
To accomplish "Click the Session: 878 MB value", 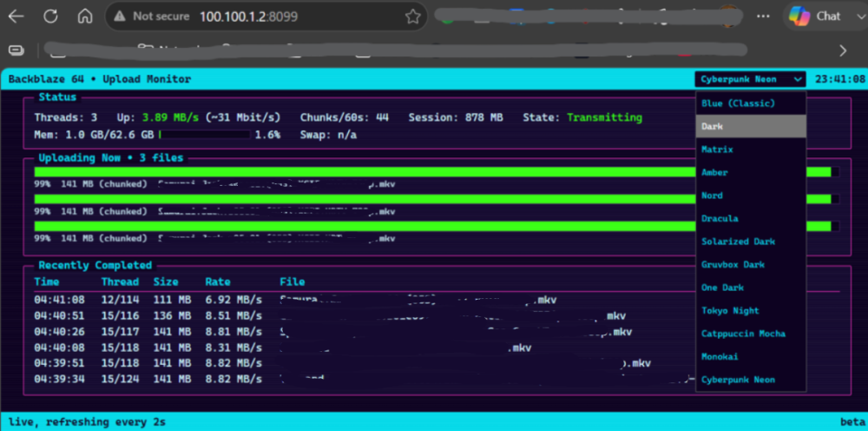I will pos(456,117).
